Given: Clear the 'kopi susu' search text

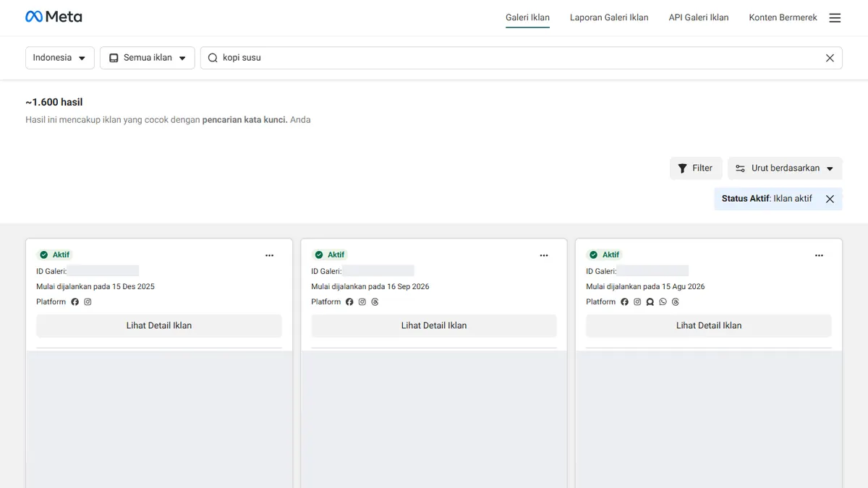Looking at the screenshot, I should tap(830, 58).
